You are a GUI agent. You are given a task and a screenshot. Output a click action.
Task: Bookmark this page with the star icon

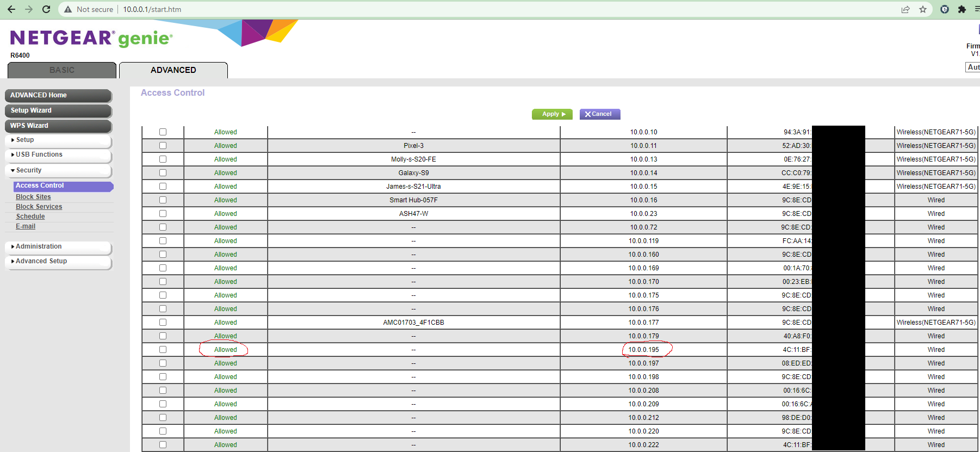pos(923,9)
